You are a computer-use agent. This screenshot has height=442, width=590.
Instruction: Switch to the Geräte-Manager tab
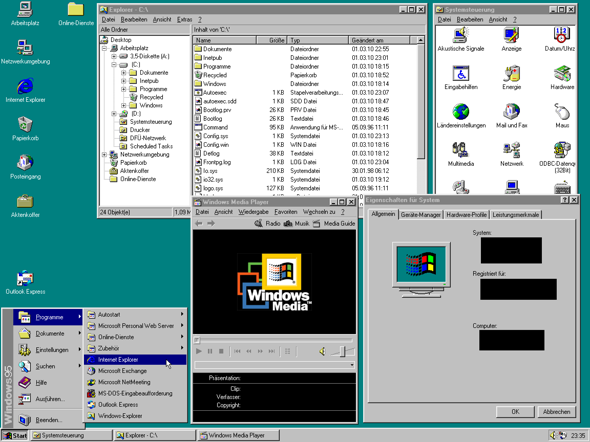[x=420, y=215]
